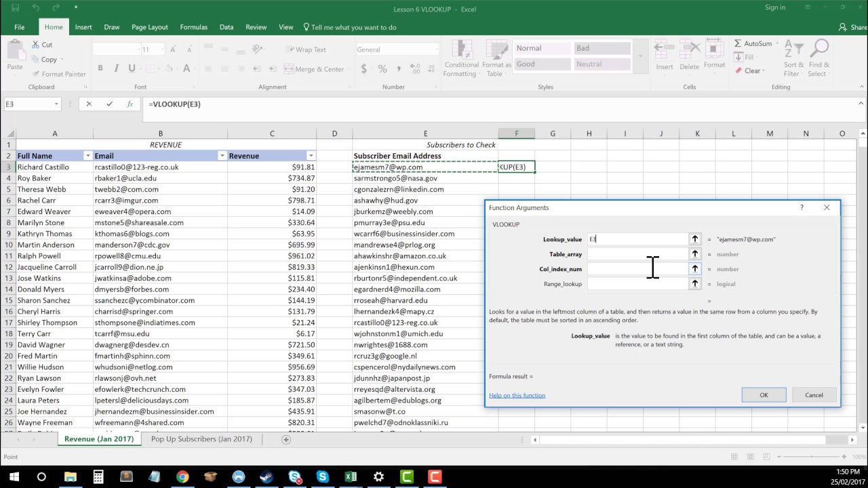Cancel the formula entry with X icon
The image size is (868, 488).
pyautogui.click(x=89, y=104)
